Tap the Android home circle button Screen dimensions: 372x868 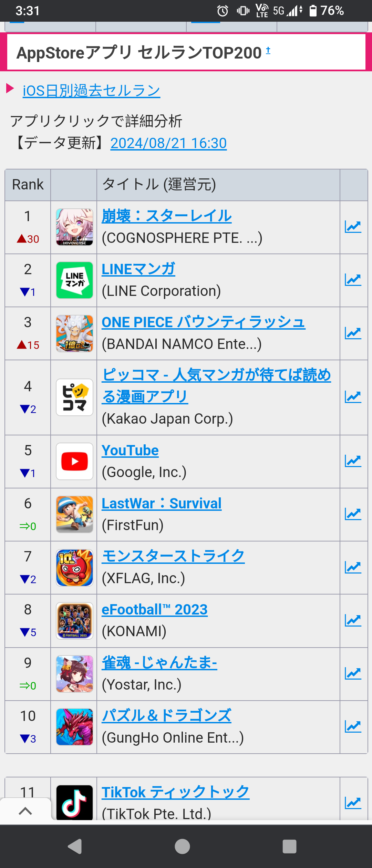(x=182, y=846)
